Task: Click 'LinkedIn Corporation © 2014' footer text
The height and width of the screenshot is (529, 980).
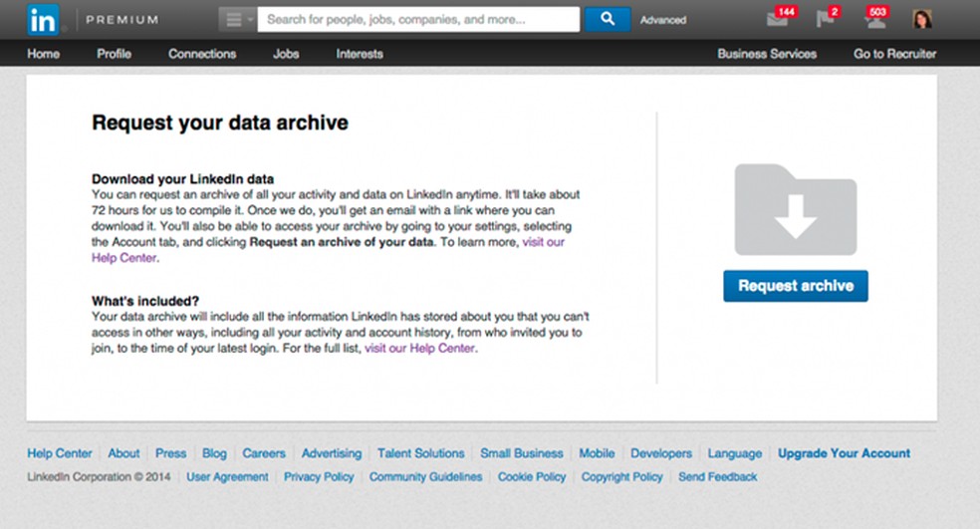Action: 99,476
